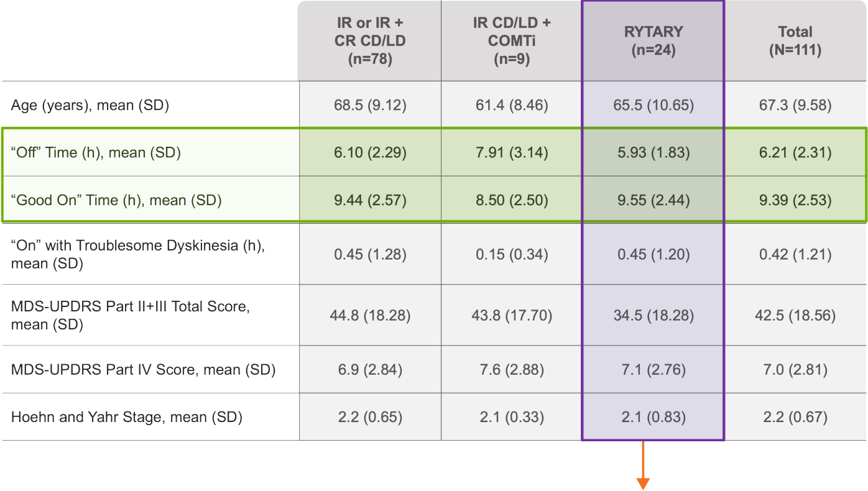Viewport: 868px width, 491px height.
Task: Click MDS-UPDRS Part IV Score row label
Action: click(x=143, y=370)
